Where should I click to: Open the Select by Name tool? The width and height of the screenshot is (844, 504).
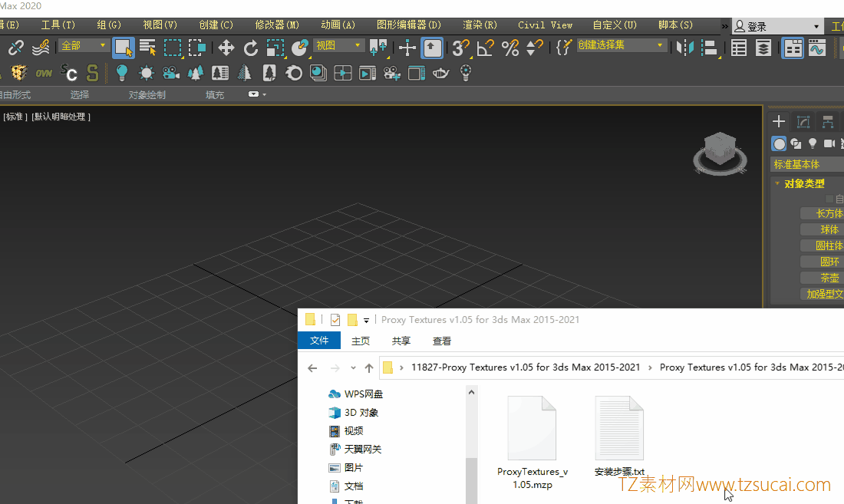click(x=147, y=48)
